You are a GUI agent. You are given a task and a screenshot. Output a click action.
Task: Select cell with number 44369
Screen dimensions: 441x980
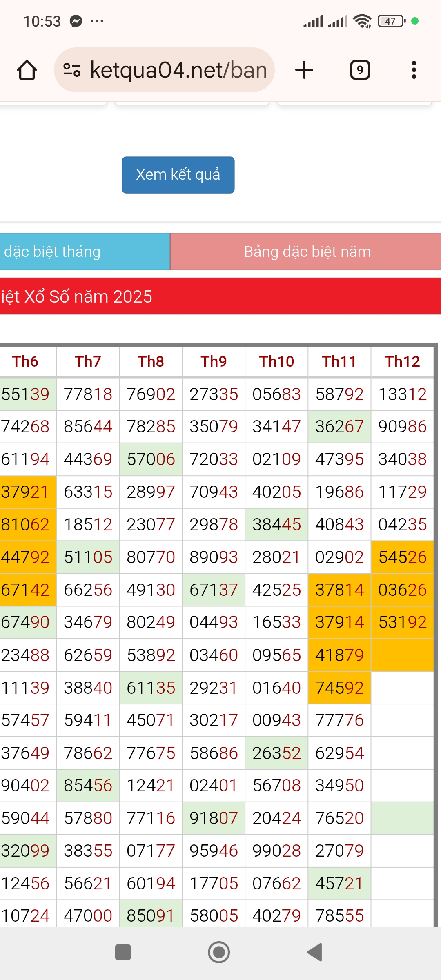pos(88,459)
